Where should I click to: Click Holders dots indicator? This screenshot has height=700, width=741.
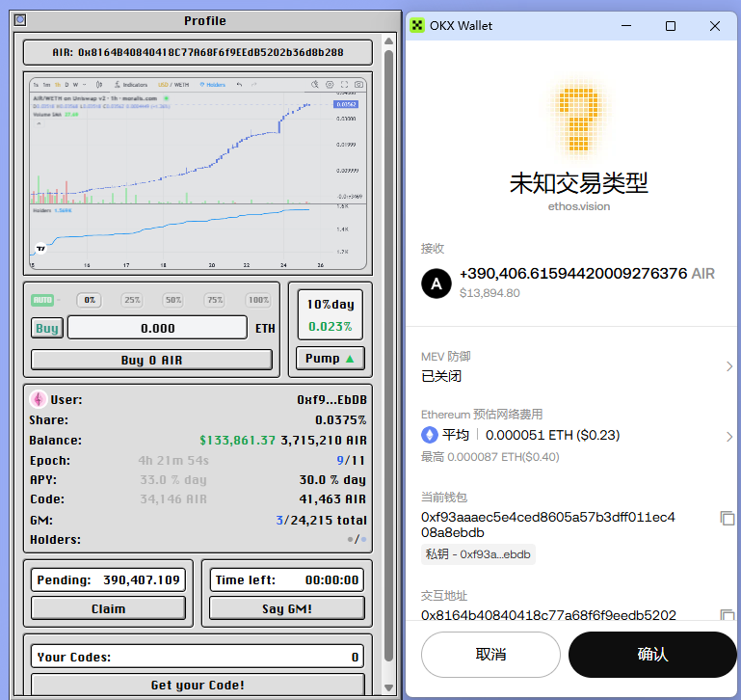(x=357, y=539)
